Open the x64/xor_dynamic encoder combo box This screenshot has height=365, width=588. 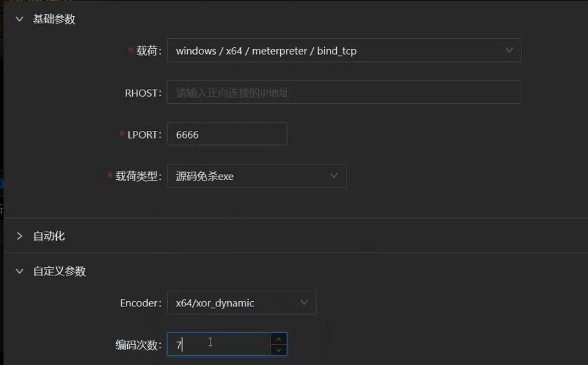[232, 303]
